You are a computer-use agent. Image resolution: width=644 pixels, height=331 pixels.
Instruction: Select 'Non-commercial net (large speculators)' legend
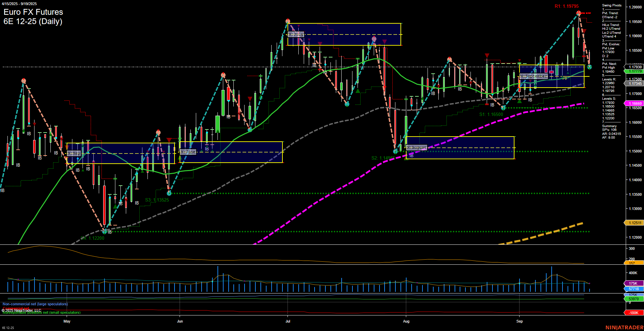click(x=35, y=304)
